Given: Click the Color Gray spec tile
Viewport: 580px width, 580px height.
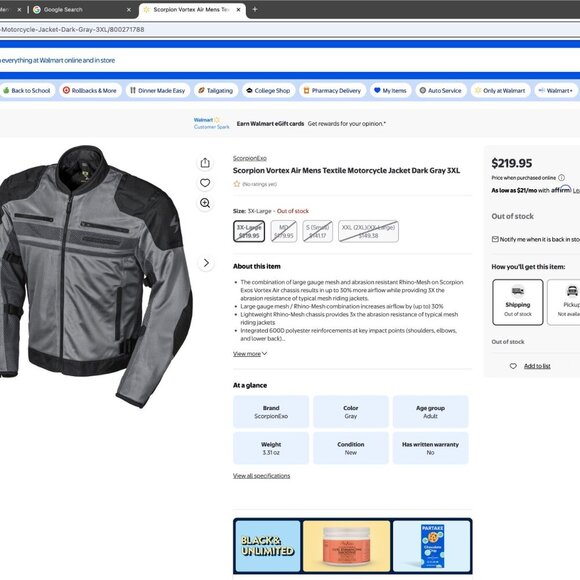Looking at the screenshot, I should 351,412.
